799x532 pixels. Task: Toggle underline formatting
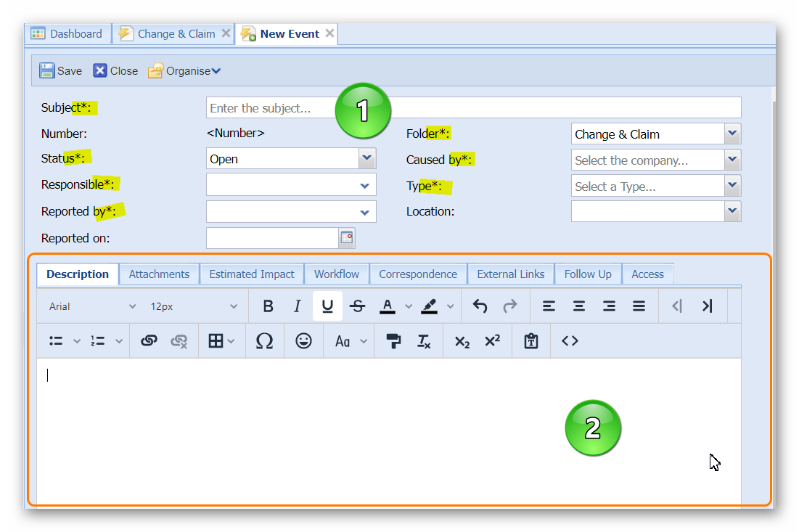click(x=327, y=306)
